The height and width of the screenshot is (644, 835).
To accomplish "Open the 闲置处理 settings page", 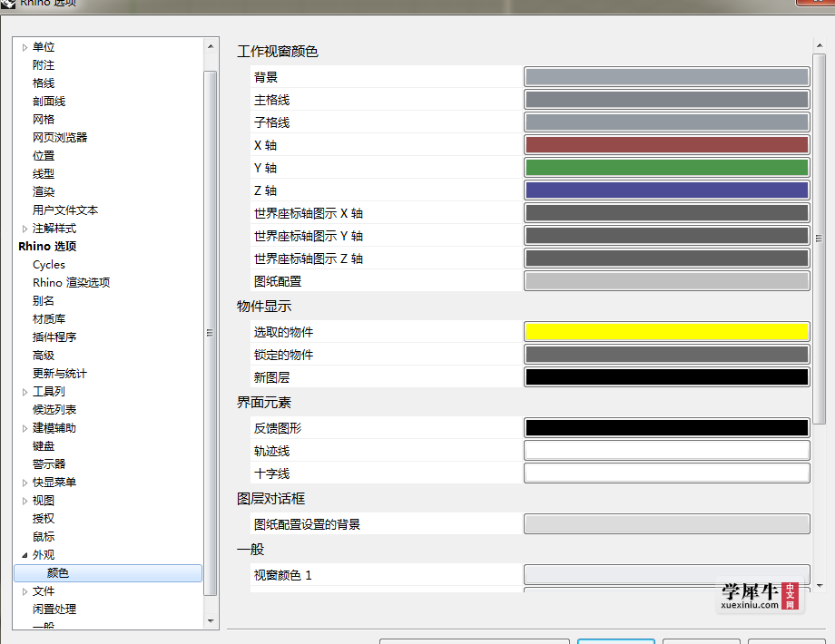I will [54, 609].
